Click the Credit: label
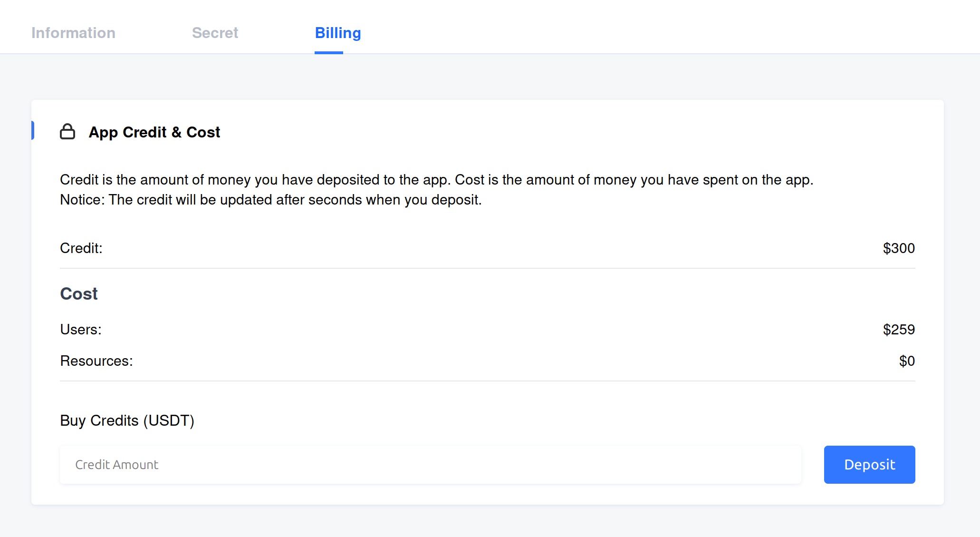980x537 pixels. coord(81,248)
